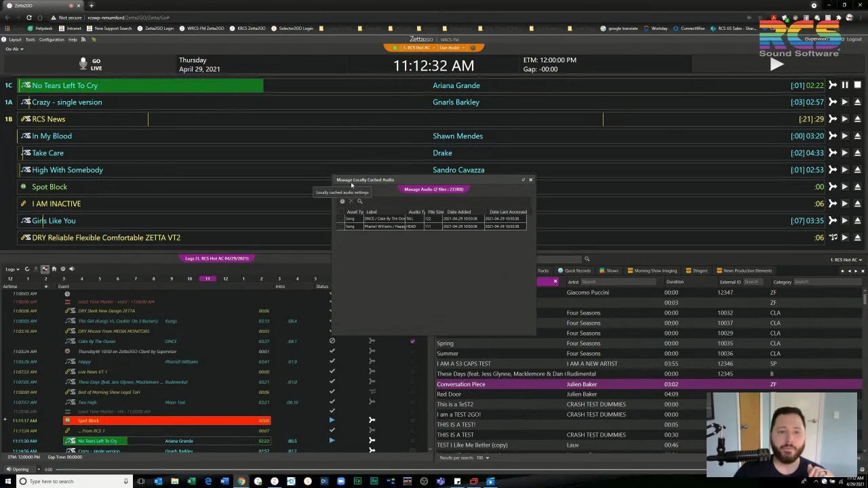Click the home icon in Logs toolbar
Viewport: 868px width, 488px height.
pyautogui.click(x=54, y=269)
